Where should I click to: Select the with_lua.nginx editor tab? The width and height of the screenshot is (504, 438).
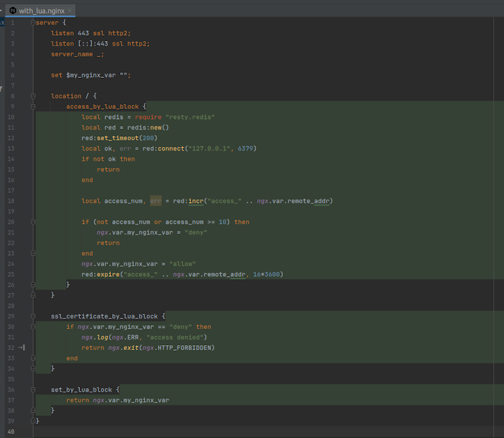41,11
